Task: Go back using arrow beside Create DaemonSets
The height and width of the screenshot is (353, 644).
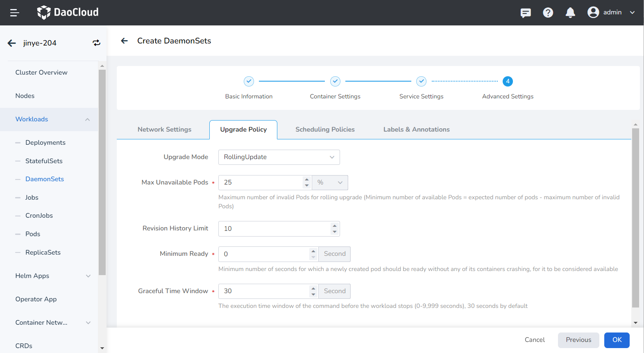Action: 125,41
